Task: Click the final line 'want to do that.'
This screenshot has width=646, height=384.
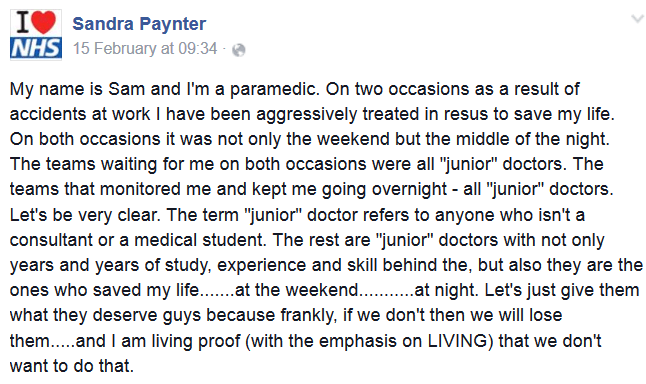Action: point(72,366)
